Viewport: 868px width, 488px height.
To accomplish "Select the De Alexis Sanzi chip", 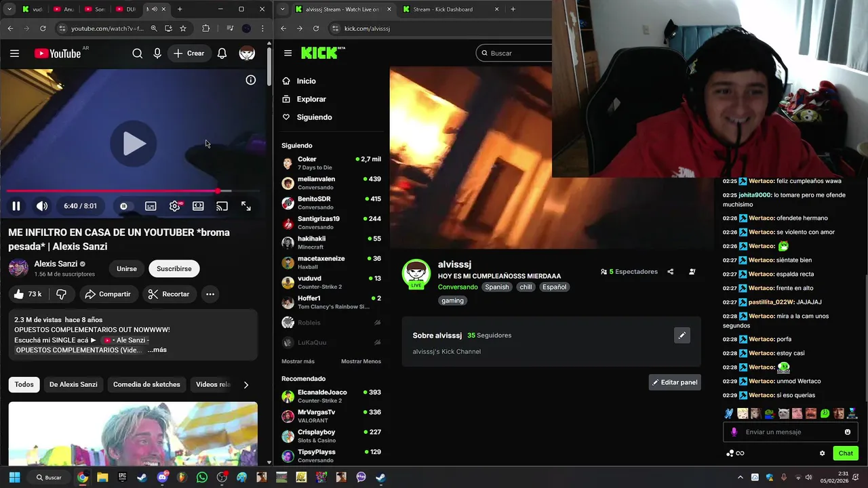I will point(73,384).
